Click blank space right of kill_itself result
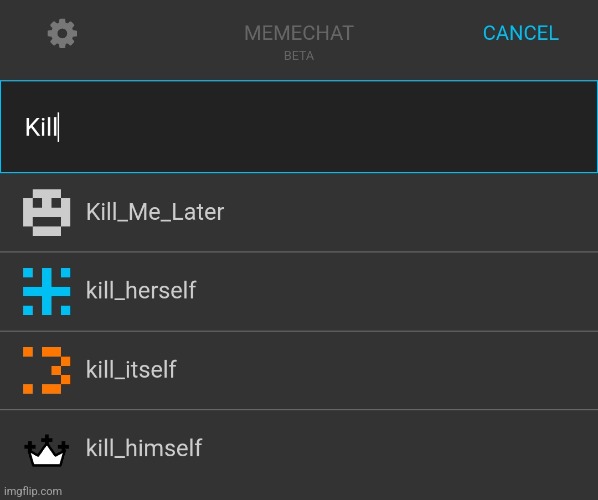 click(x=387, y=370)
